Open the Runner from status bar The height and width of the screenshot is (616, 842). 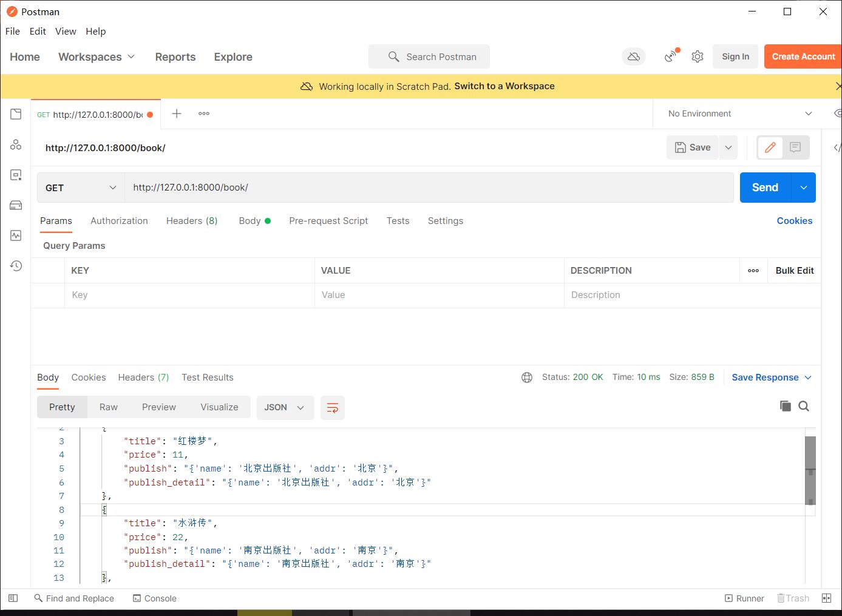tap(744, 598)
